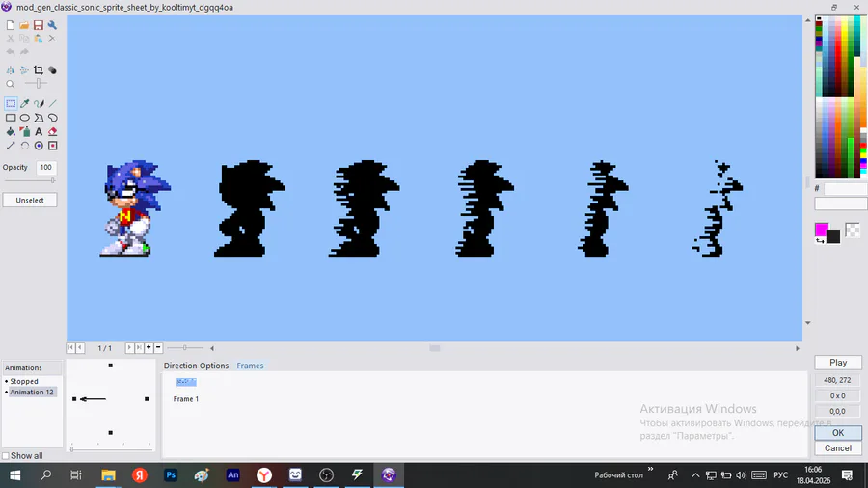Open the Import image folder icon
The height and width of the screenshot is (488, 868).
(24, 25)
